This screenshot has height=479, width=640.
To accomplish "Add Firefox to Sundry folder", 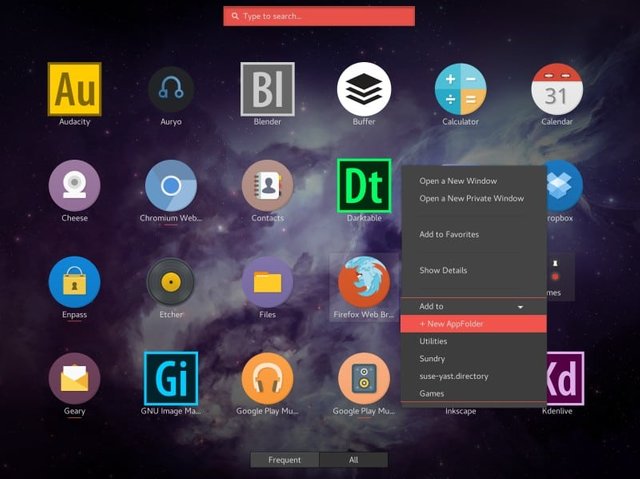I will [474, 359].
